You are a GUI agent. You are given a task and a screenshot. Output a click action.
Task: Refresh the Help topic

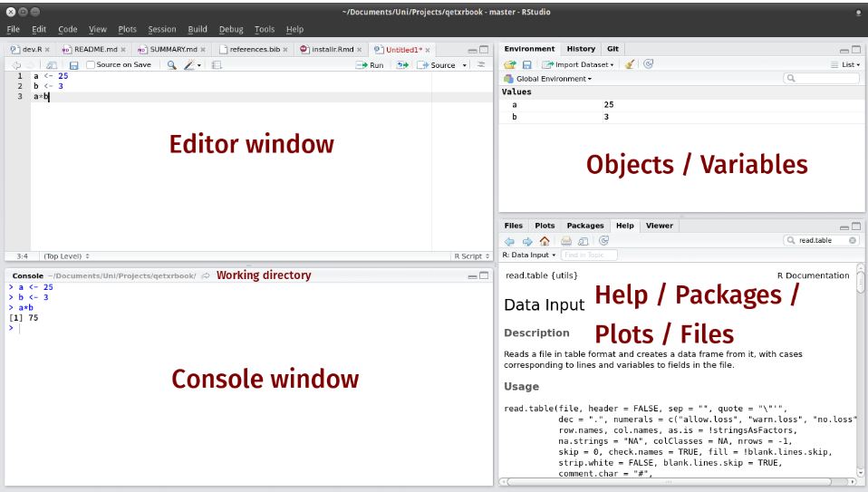[x=603, y=241]
